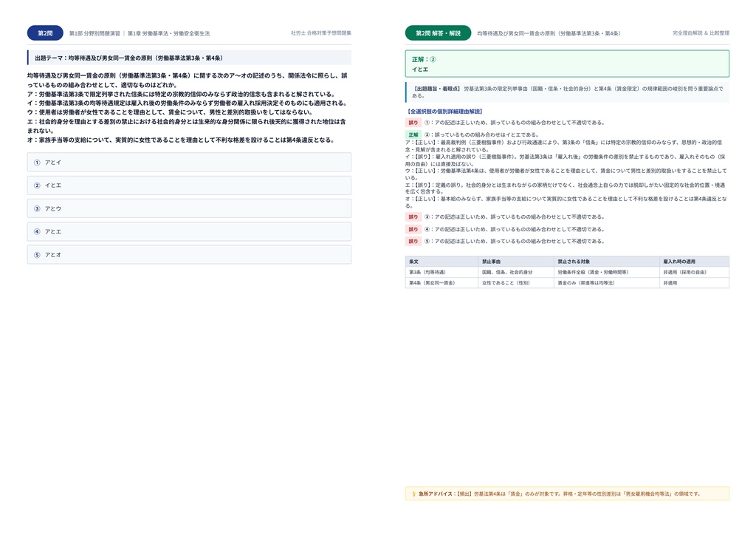
Task: Click the 出題テーマ banner on the question page
Action: tap(189, 58)
